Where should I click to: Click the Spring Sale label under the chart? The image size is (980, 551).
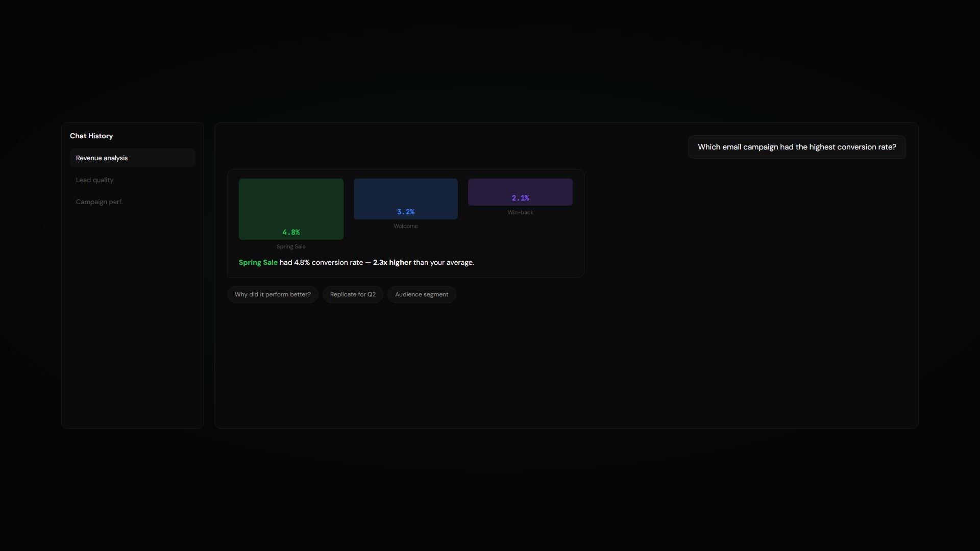coord(291,246)
